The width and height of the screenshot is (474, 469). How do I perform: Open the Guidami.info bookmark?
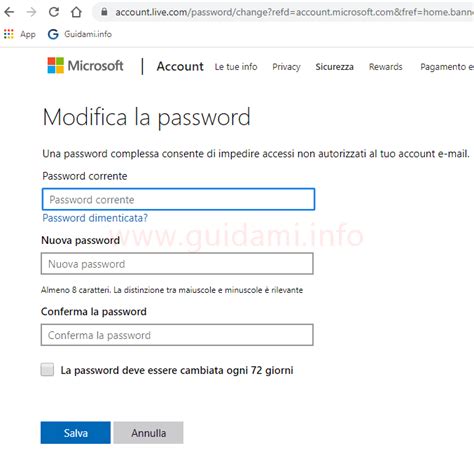click(80, 34)
